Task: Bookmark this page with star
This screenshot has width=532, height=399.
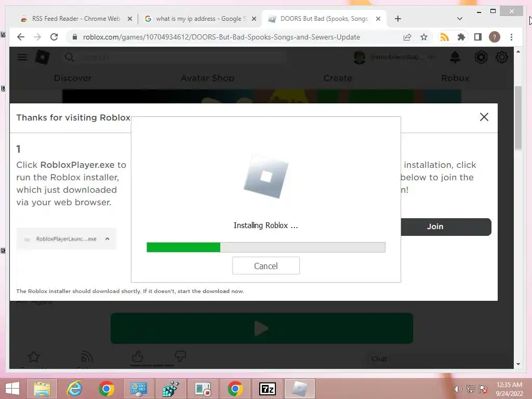Action: [424, 37]
